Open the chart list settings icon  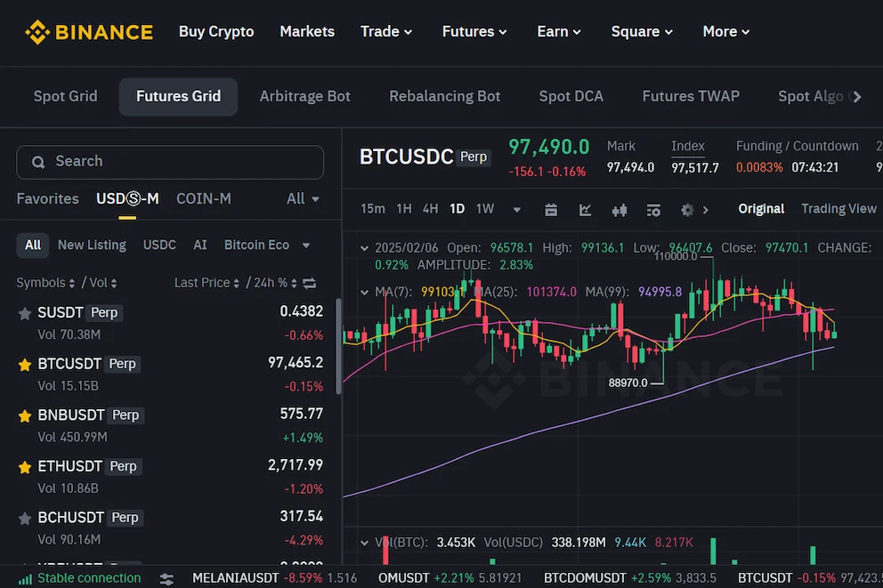click(x=653, y=210)
